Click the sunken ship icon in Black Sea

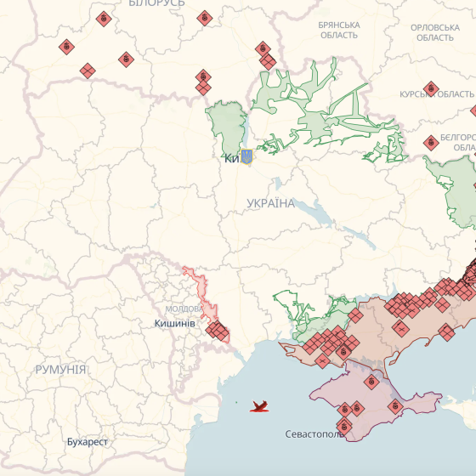point(259,406)
